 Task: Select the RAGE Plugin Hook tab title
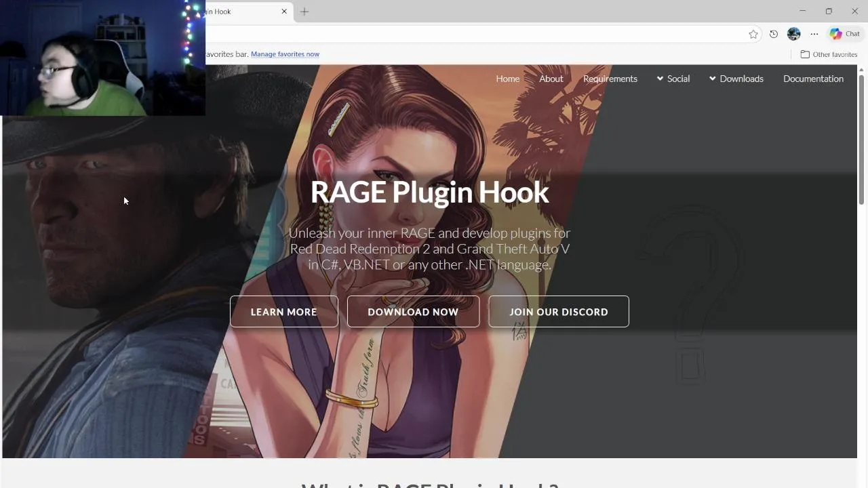218,12
